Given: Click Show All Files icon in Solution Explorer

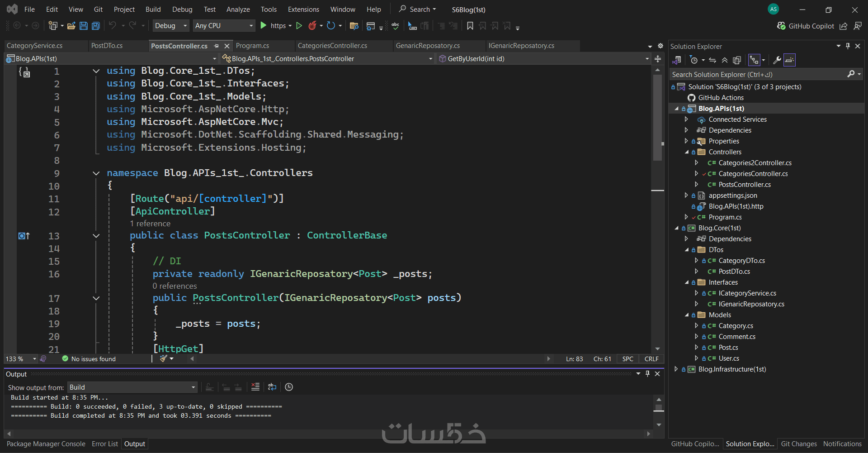Looking at the screenshot, I should tap(737, 60).
